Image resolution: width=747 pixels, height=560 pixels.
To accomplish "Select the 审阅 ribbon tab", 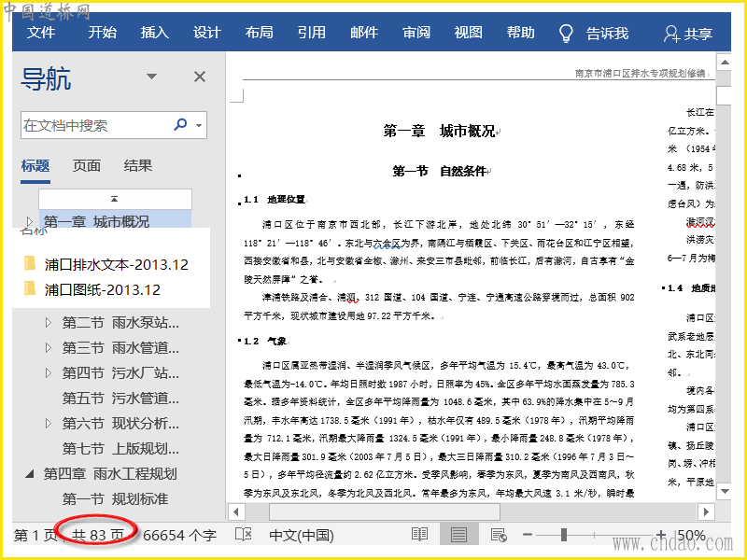I will pyautogui.click(x=416, y=33).
